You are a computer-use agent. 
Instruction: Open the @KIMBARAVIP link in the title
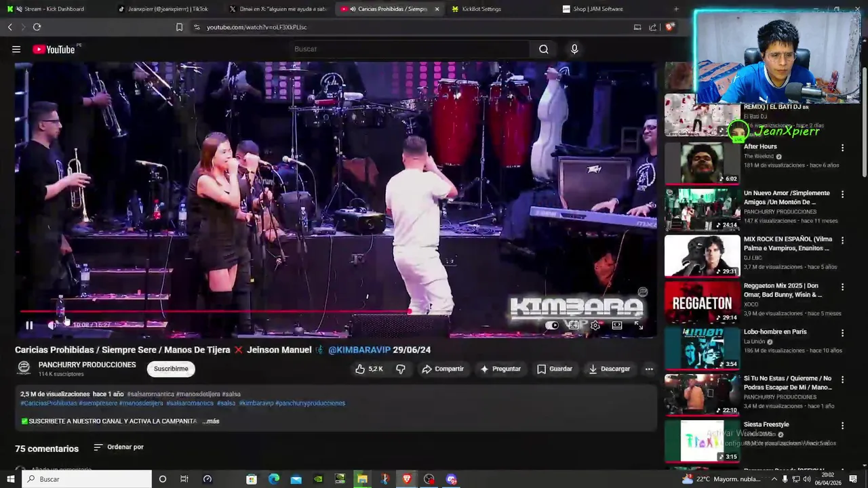click(x=359, y=350)
